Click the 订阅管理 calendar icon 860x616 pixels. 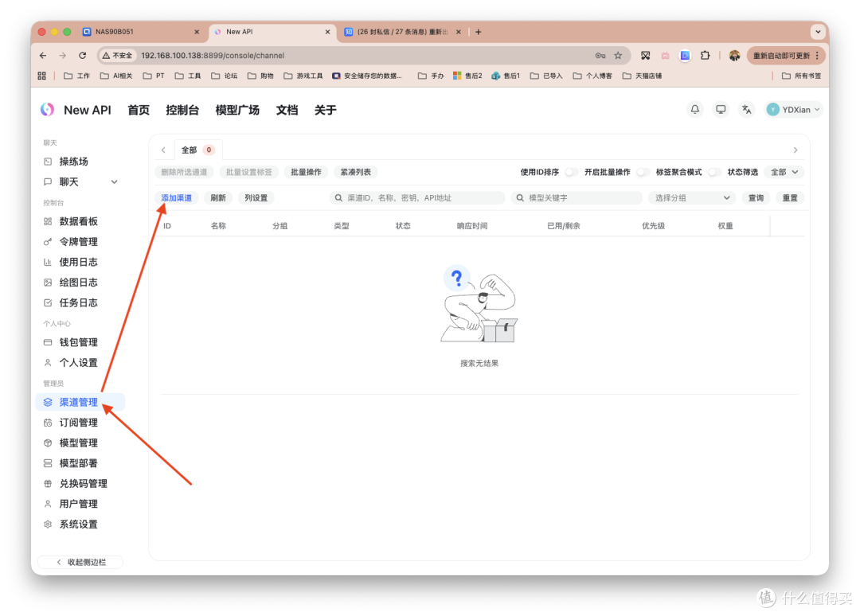pos(48,423)
